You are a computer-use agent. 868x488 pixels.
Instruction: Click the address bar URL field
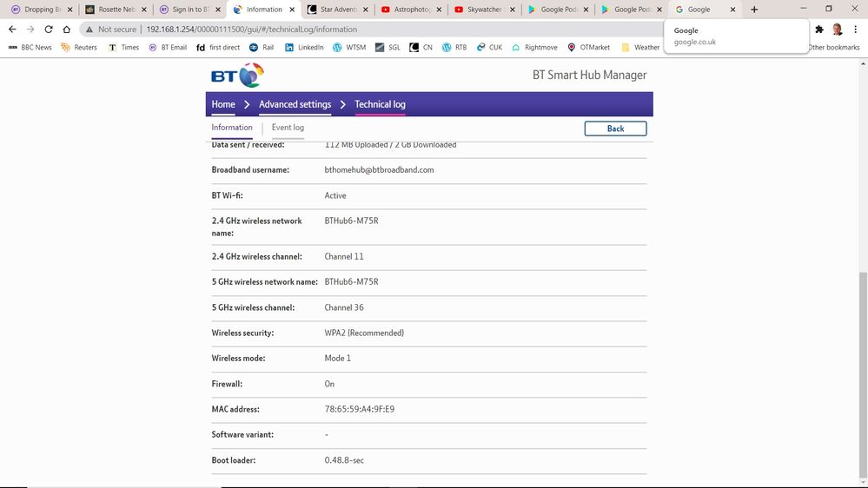point(348,29)
